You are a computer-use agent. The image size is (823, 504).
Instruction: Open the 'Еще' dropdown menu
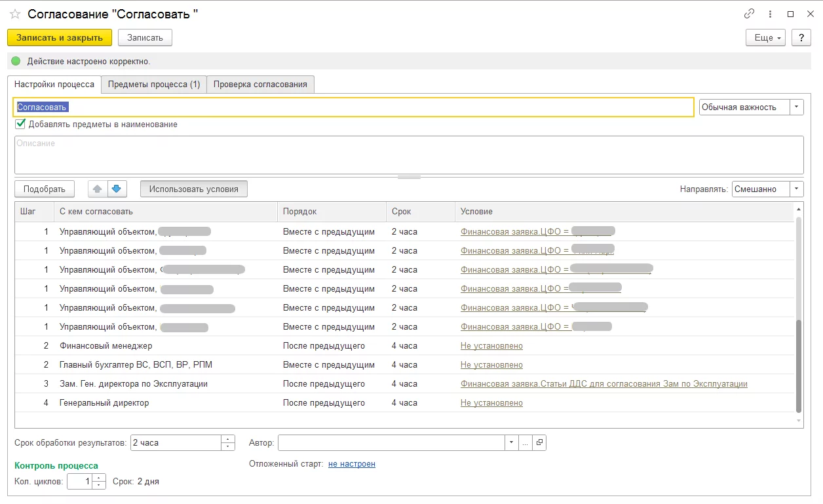[765, 38]
